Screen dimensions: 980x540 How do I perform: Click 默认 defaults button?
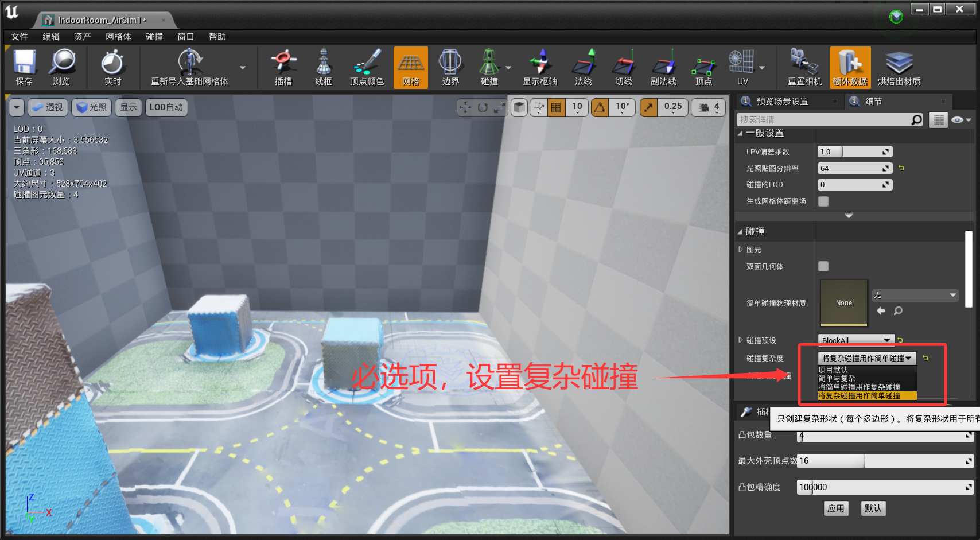pos(873,508)
